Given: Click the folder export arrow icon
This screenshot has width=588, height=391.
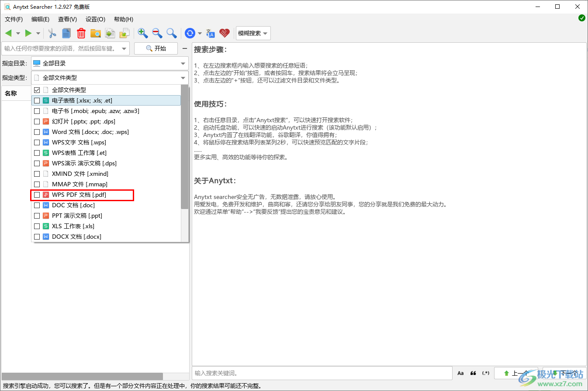Looking at the screenshot, I should (125, 33).
